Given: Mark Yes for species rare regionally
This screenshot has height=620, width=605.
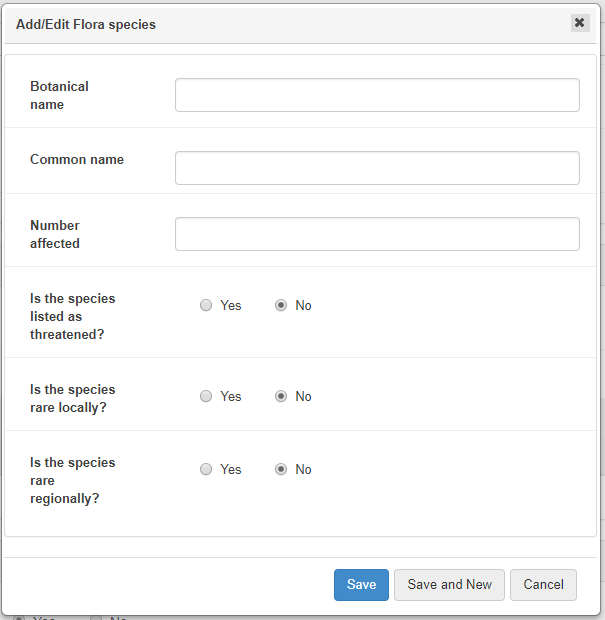Looking at the screenshot, I should (x=206, y=470).
